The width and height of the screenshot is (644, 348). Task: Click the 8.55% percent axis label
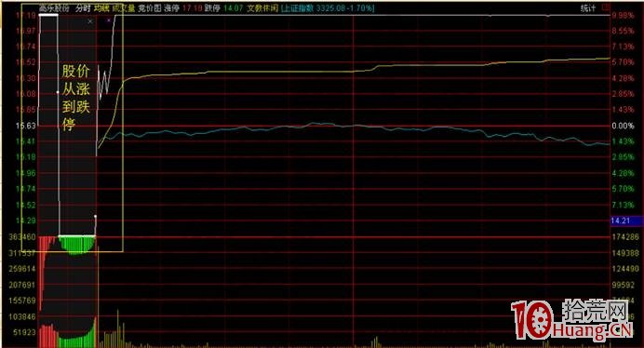pos(623,31)
